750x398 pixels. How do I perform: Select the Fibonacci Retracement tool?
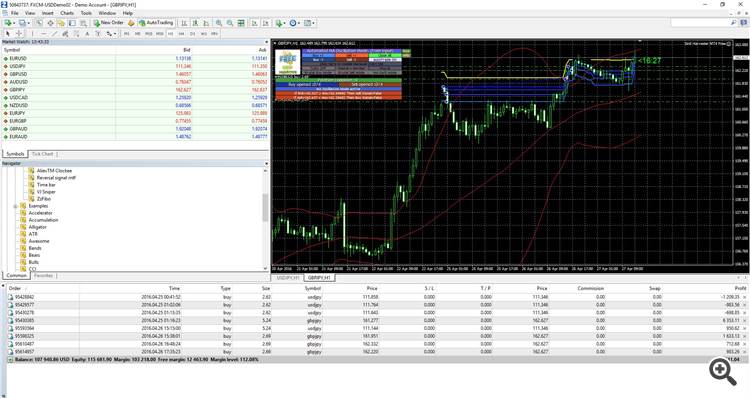[76, 33]
